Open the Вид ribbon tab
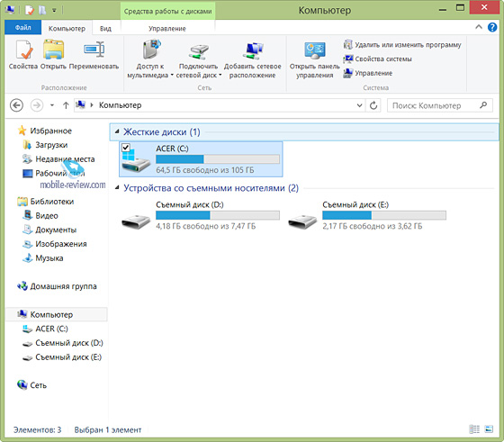 (x=105, y=29)
